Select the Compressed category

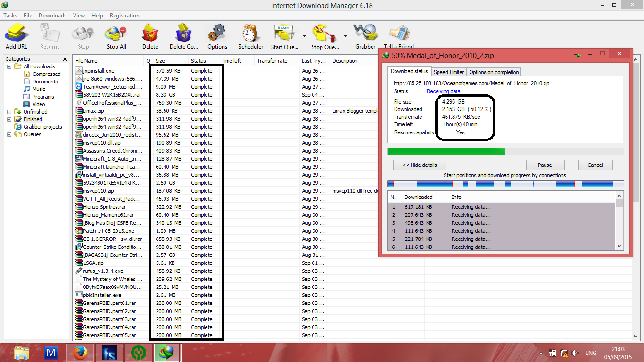click(x=46, y=74)
